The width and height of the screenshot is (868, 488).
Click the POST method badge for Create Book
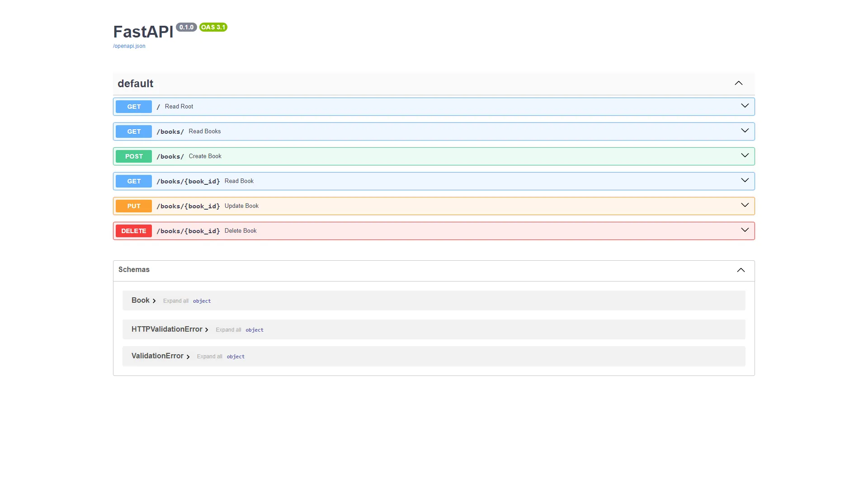(x=134, y=156)
